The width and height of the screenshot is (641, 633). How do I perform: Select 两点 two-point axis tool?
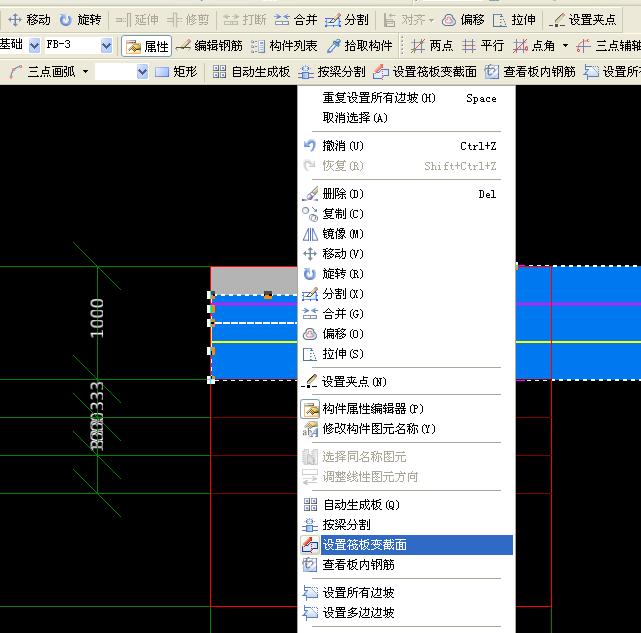click(432, 46)
